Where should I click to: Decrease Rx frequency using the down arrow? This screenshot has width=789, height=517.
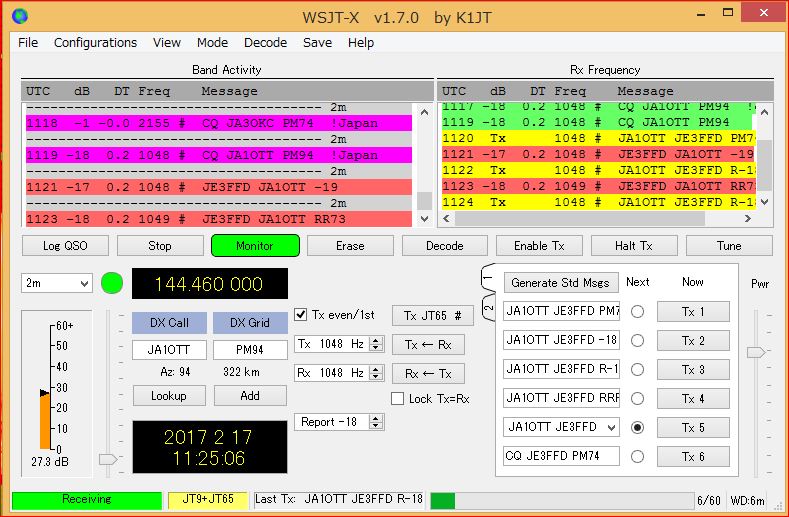[376, 377]
